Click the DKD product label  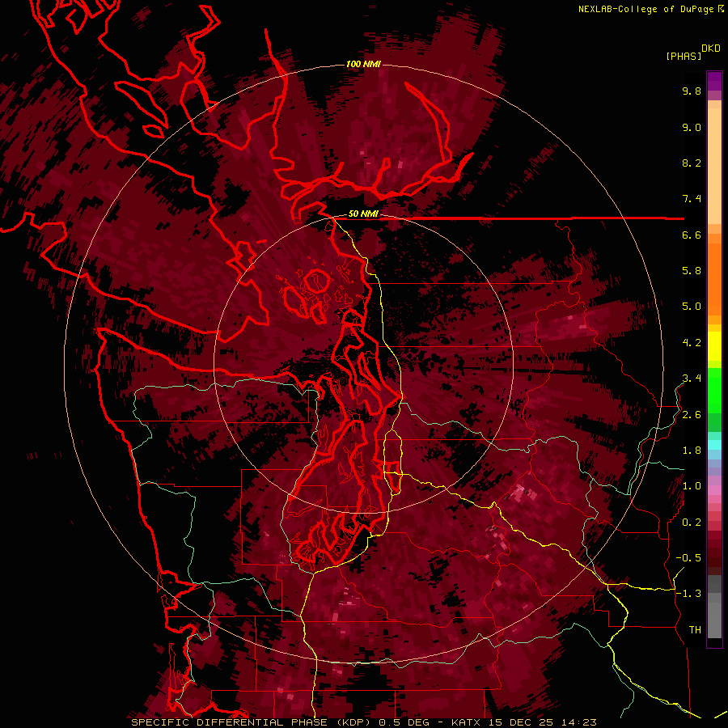coord(711,49)
